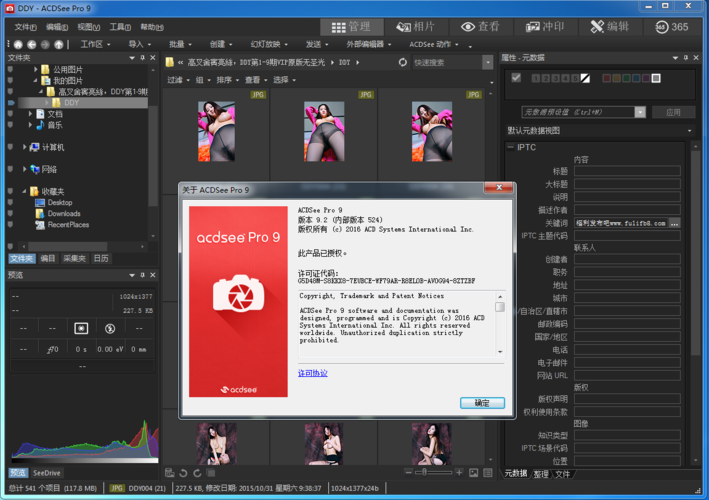Toggle Easy-Select marker beside 音乐
Viewport: 709px width, 500px height.
tap(10, 125)
